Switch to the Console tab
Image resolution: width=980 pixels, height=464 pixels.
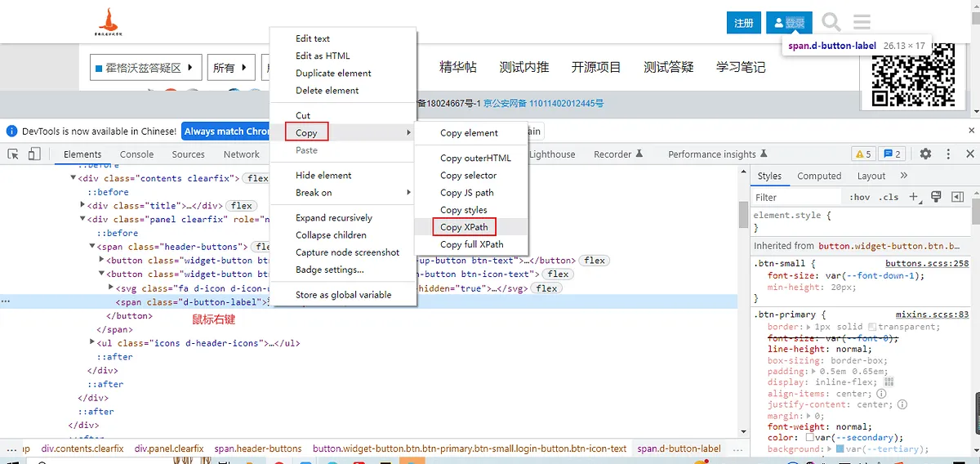click(x=136, y=154)
